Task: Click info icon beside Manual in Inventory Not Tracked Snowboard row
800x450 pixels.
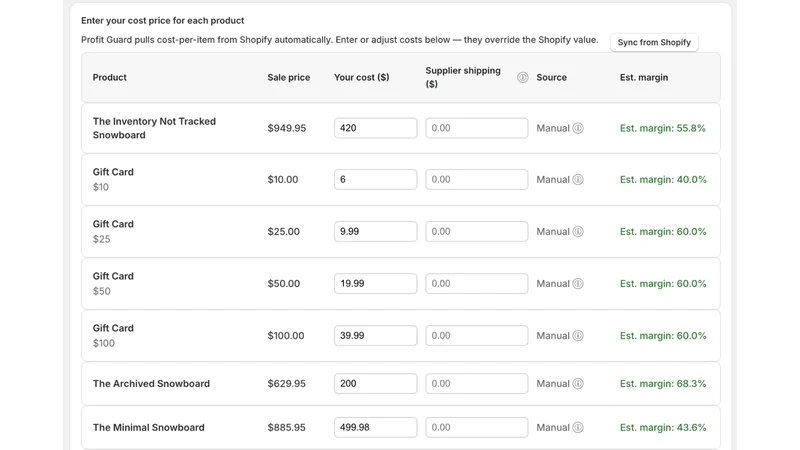Action: [578, 128]
